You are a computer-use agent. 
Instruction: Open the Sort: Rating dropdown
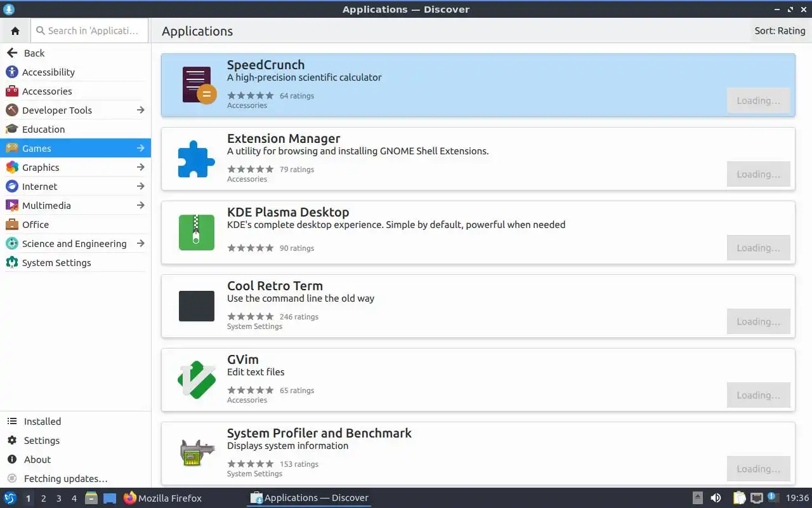(x=780, y=31)
